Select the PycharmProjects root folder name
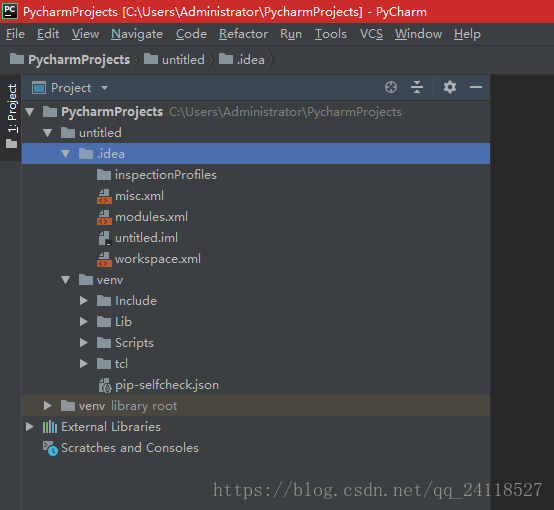Viewport: 554px width, 510px height. (112, 112)
